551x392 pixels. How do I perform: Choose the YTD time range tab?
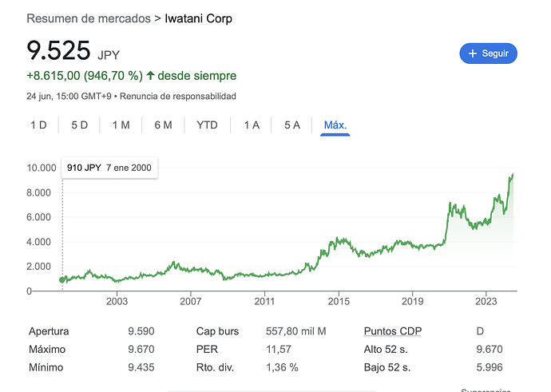(208, 125)
